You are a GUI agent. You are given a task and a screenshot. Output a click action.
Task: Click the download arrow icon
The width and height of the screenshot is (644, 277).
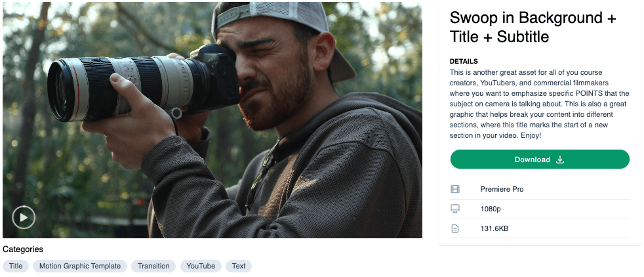click(x=560, y=160)
